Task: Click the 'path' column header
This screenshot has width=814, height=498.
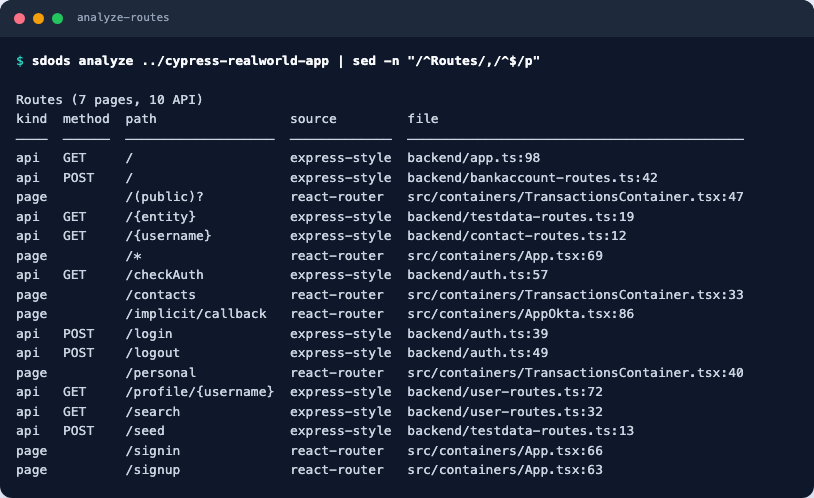Action: tap(141, 119)
